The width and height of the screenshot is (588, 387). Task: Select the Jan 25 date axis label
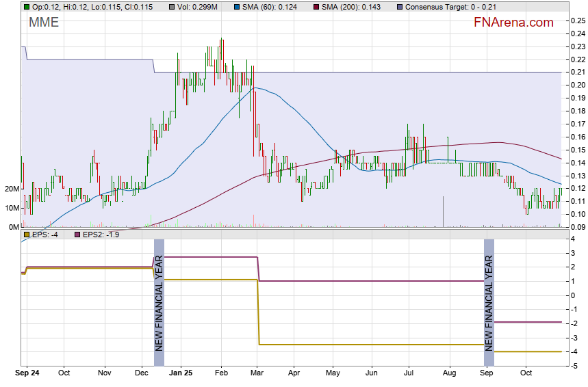coord(181,373)
